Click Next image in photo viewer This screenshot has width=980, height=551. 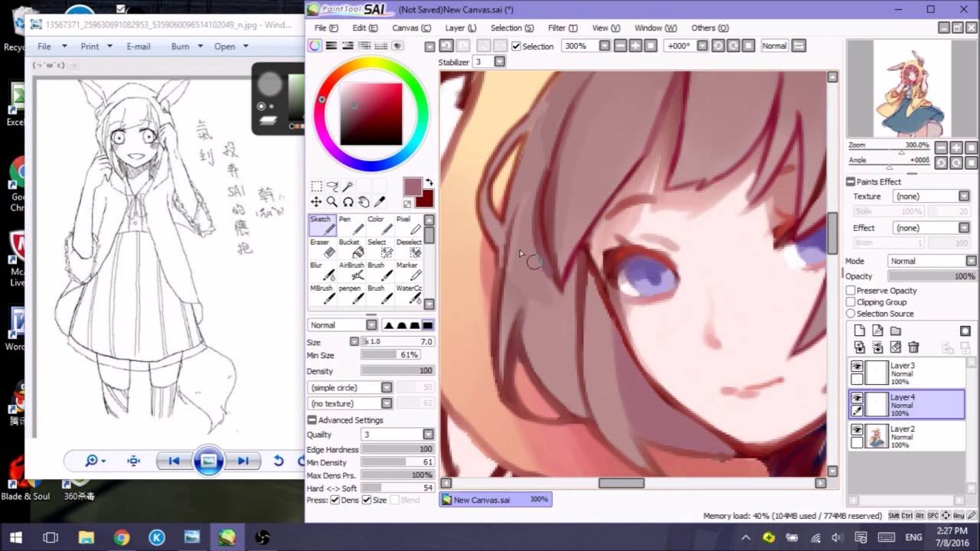[243, 461]
